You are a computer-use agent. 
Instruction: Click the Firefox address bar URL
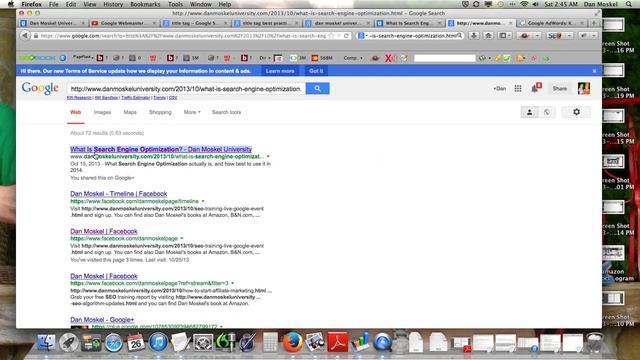[183, 36]
